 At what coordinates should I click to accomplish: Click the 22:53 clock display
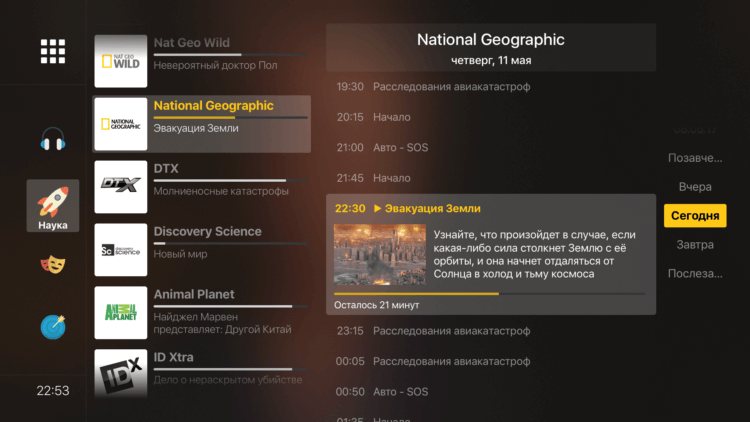tap(53, 390)
